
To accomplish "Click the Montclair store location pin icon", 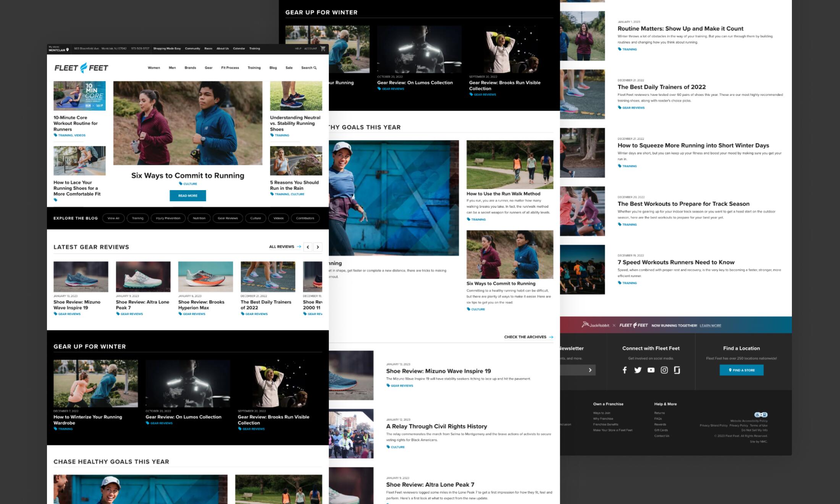I will [x=68, y=50].
